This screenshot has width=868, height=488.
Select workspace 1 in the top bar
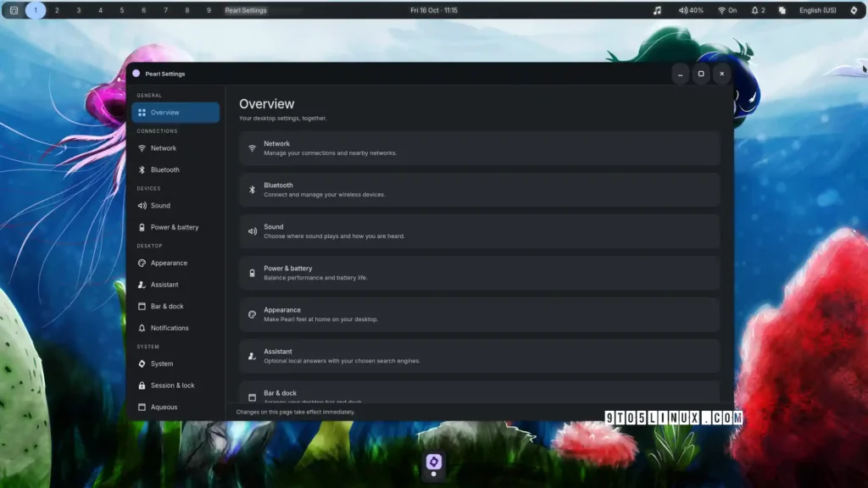(x=36, y=10)
